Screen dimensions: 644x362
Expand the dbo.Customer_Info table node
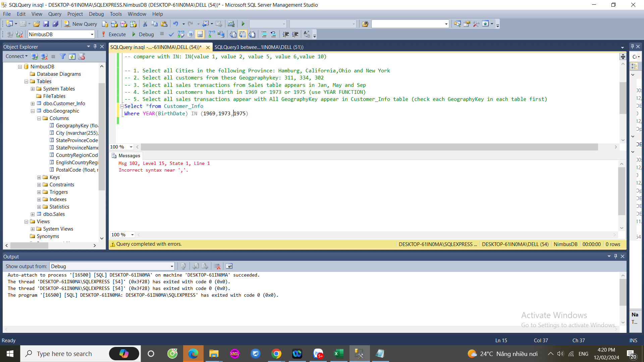coord(33,104)
